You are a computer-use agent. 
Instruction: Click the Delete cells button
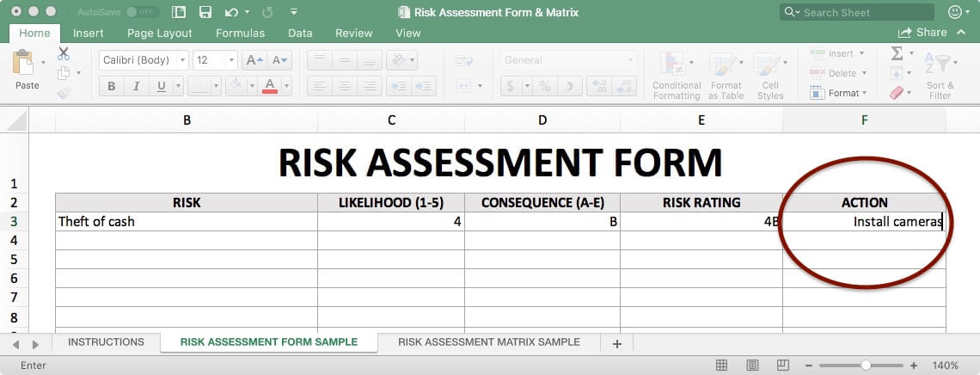pos(837,73)
